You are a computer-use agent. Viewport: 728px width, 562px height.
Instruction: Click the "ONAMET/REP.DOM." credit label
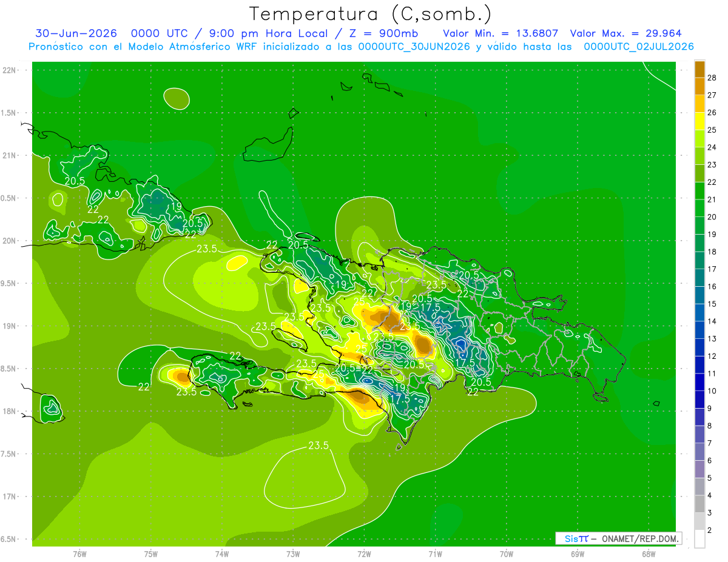click(639, 538)
